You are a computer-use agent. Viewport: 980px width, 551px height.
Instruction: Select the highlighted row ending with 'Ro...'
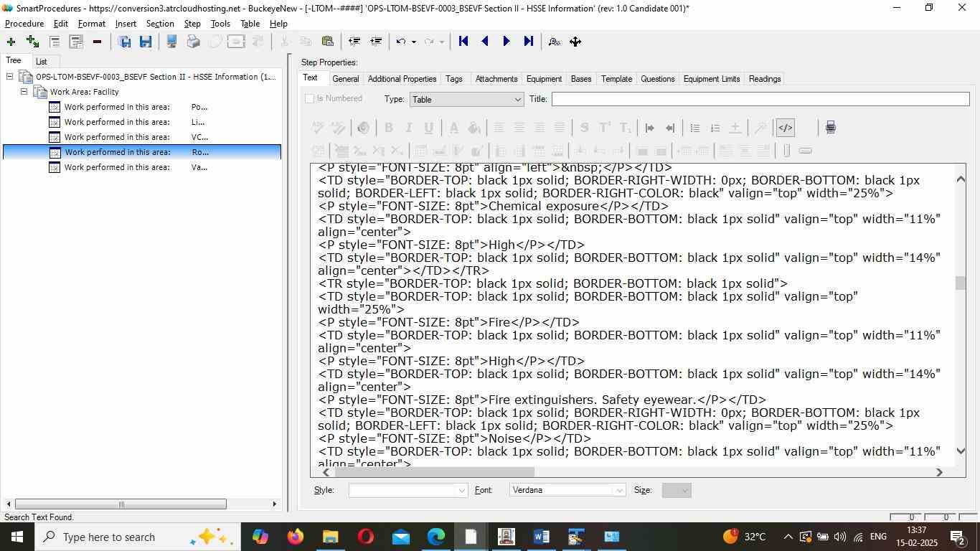(x=142, y=152)
